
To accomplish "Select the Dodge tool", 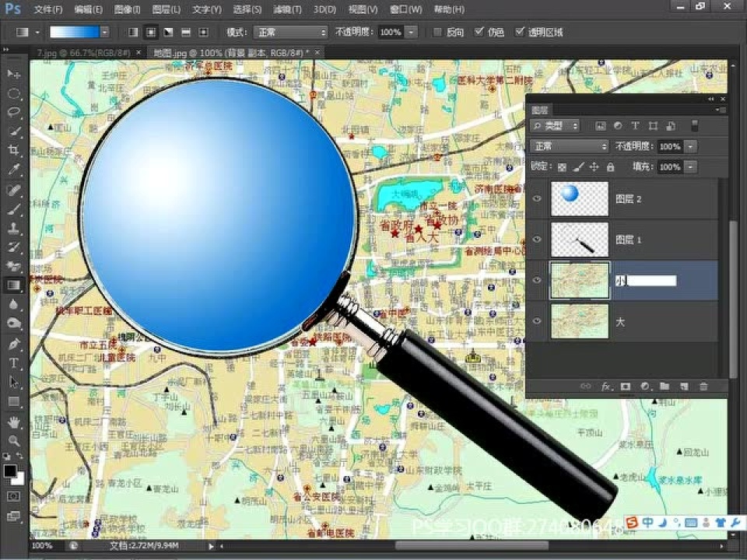I will (14, 324).
